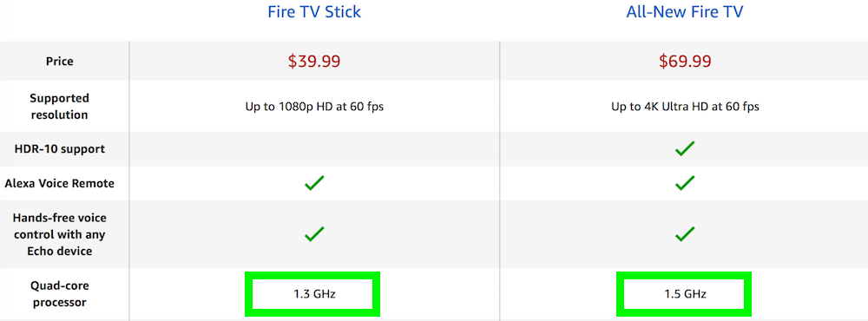Click the Price row label

60,61
